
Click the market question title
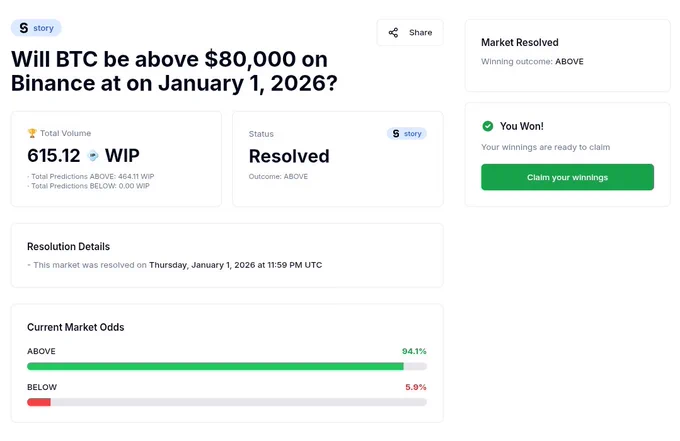coord(174,71)
